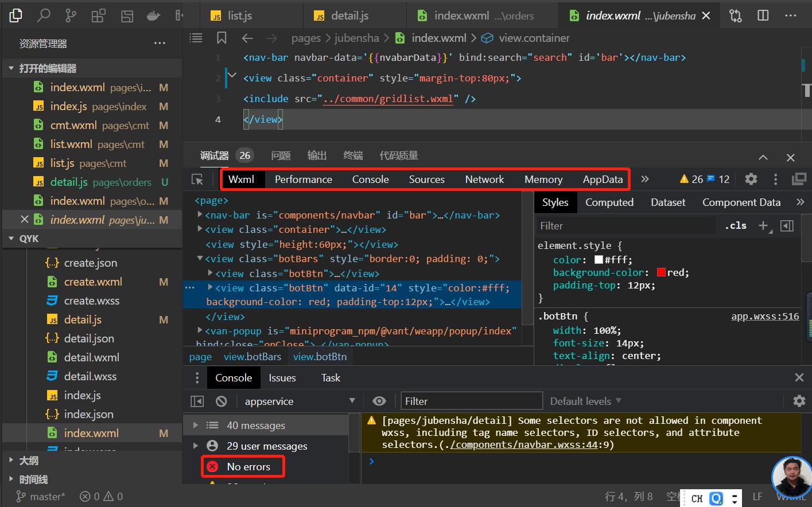Click the red background-color swatch
The height and width of the screenshot is (507, 812).
click(x=661, y=273)
